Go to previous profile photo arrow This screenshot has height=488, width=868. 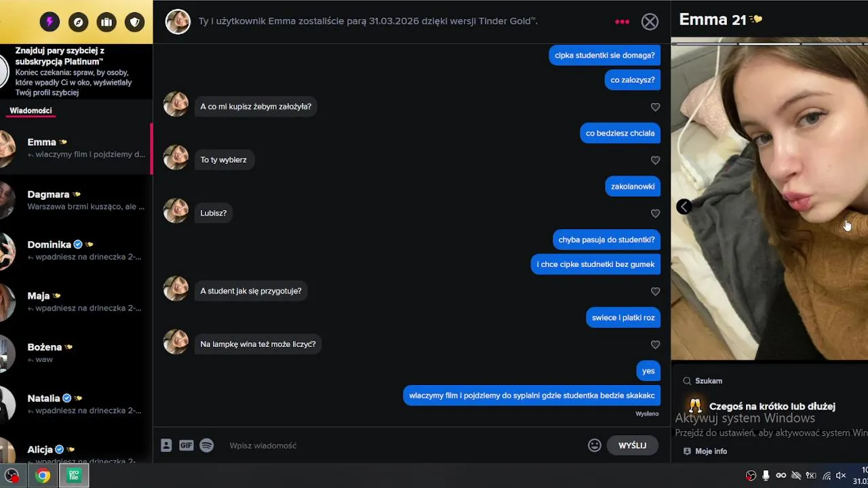[684, 207]
